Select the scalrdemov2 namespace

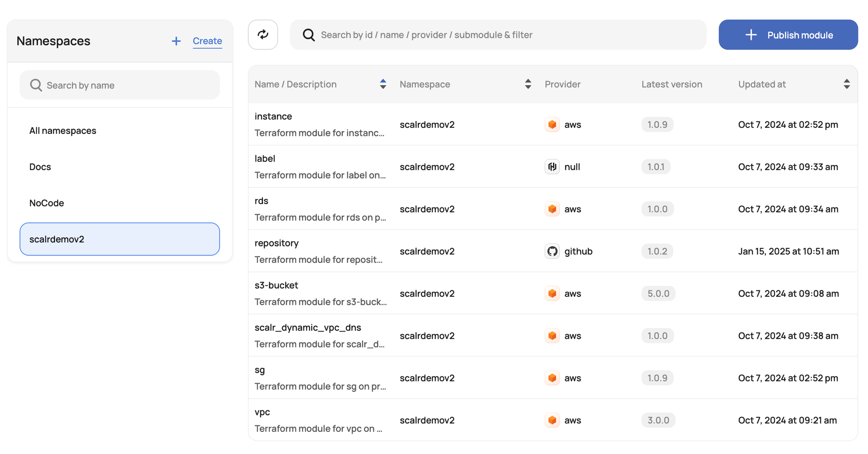pyautogui.click(x=120, y=239)
